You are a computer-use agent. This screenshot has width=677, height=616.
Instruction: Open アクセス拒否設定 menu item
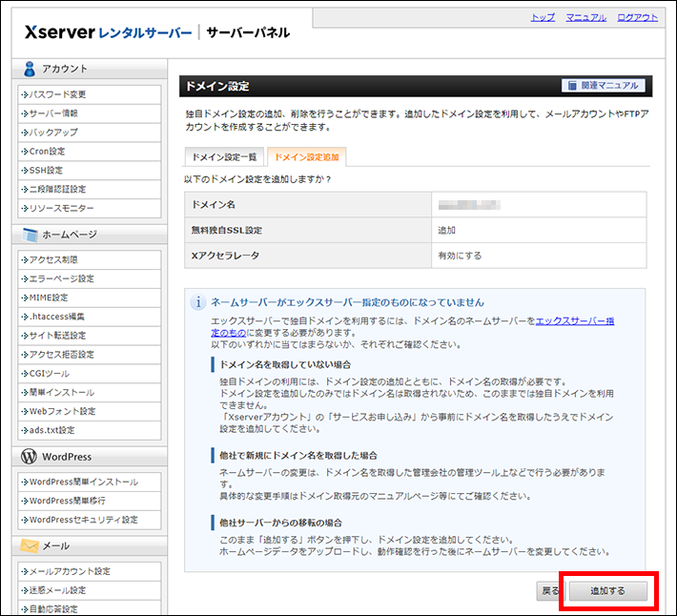click(x=90, y=355)
